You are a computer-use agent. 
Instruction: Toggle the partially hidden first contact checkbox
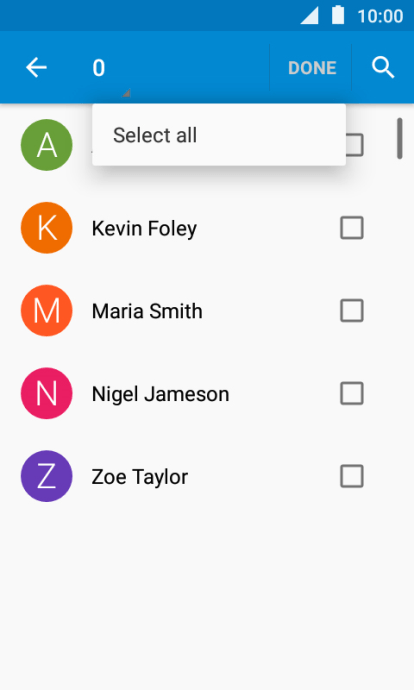[355, 145]
